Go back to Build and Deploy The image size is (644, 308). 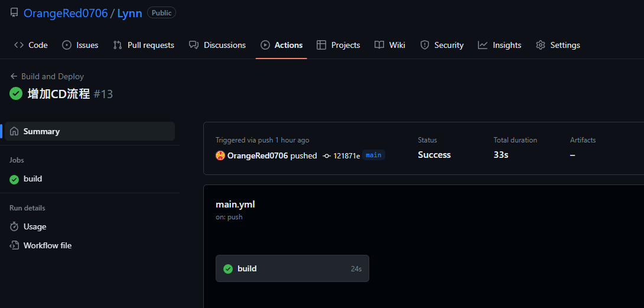click(x=47, y=76)
